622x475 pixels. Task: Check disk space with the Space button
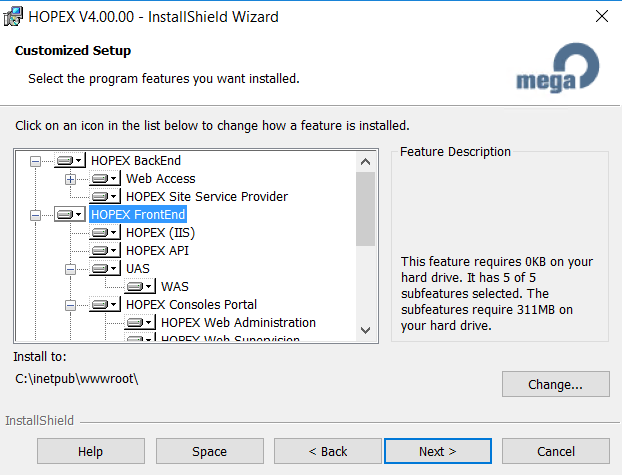(209, 451)
